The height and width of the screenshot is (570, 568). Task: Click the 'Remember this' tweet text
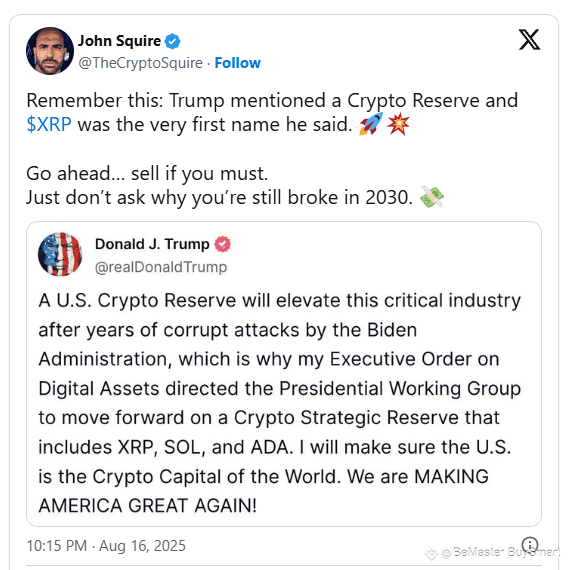(272, 112)
